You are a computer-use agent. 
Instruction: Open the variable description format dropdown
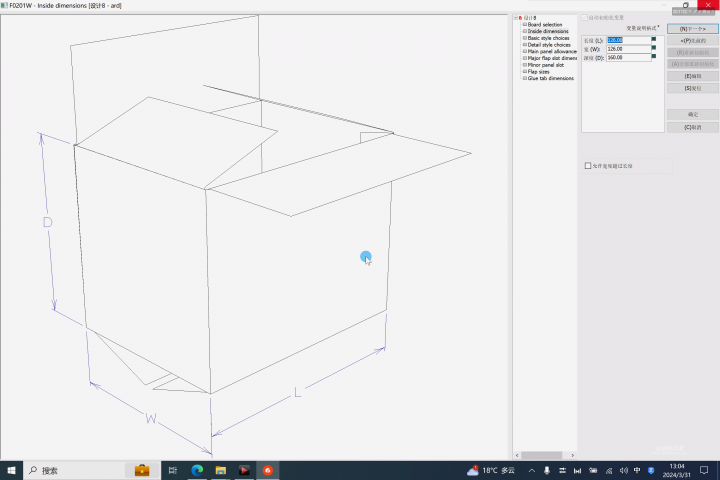643,28
